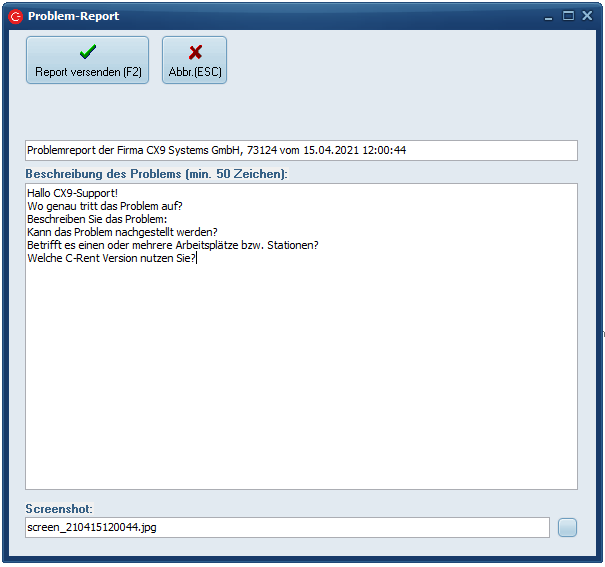The width and height of the screenshot is (605, 567).
Task: Place cursor in the 'Hallo CX9-Support!' line
Action: coord(73,193)
